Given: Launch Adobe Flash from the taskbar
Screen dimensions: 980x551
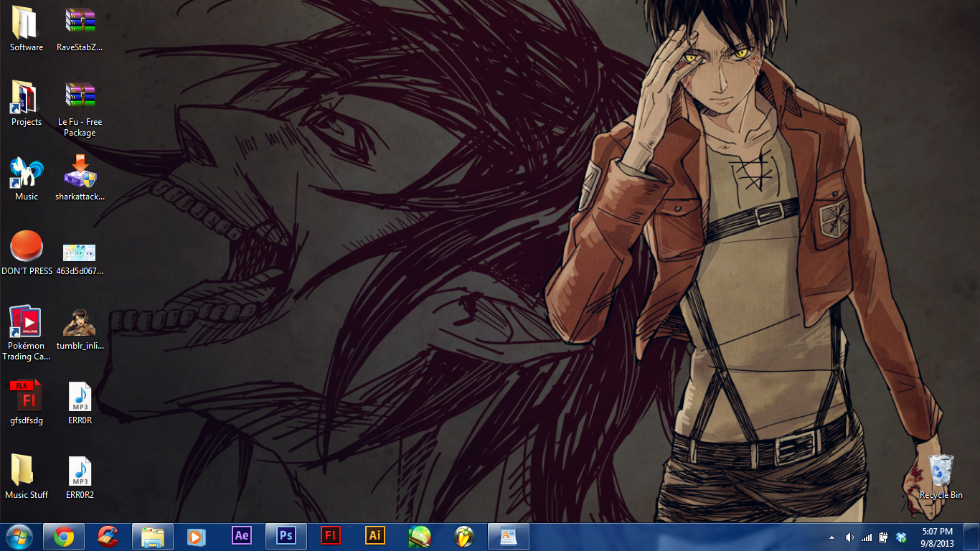Looking at the screenshot, I should (x=331, y=536).
